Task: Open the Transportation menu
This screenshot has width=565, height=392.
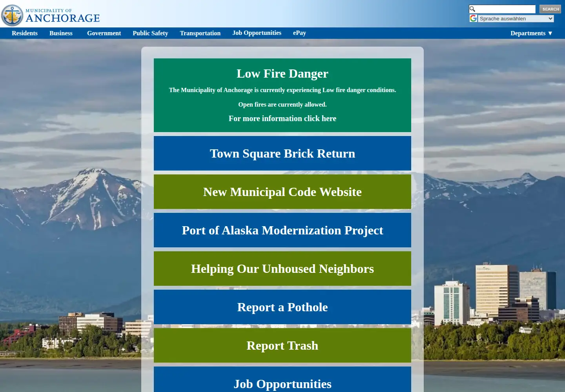Action: tap(200, 33)
